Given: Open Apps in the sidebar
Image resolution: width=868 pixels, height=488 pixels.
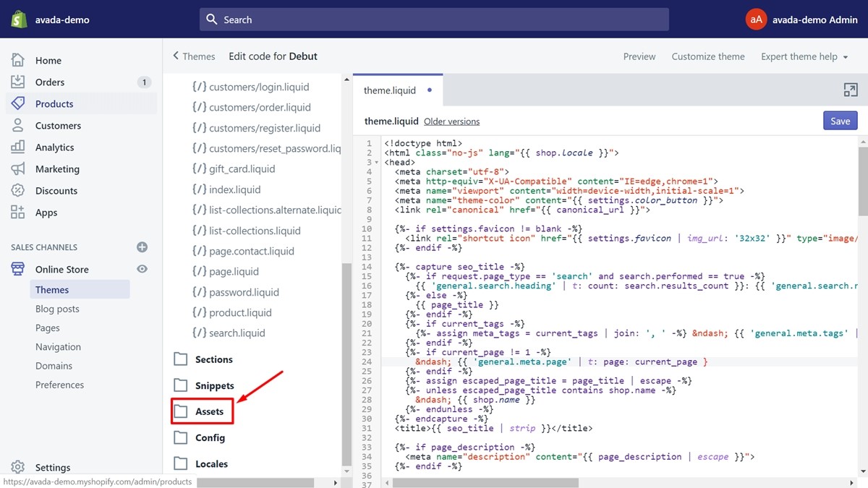Looking at the screenshot, I should [46, 213].
